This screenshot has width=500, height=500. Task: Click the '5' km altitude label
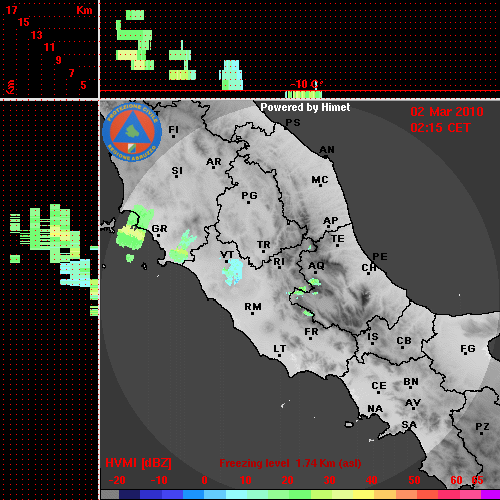[x=83, y=85]
